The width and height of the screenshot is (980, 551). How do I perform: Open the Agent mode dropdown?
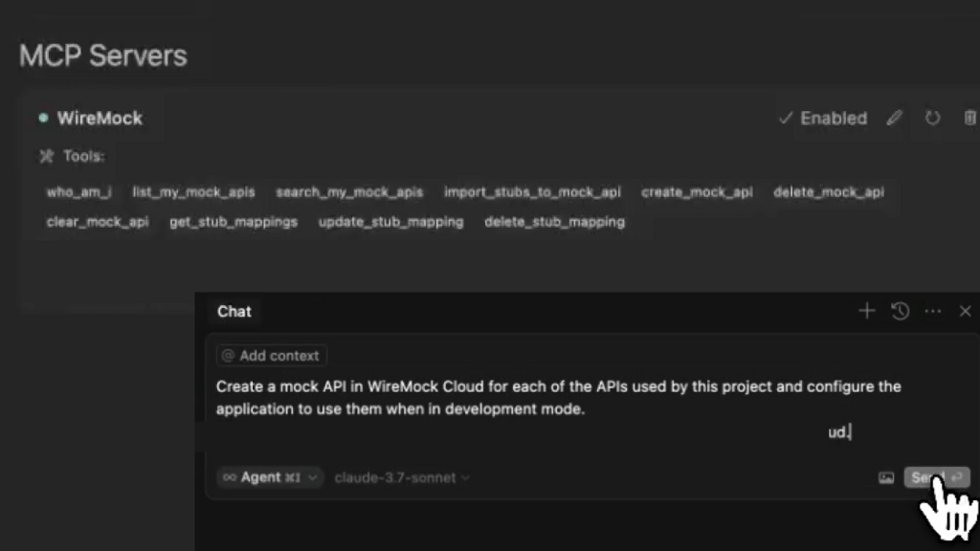coord(270,477)
